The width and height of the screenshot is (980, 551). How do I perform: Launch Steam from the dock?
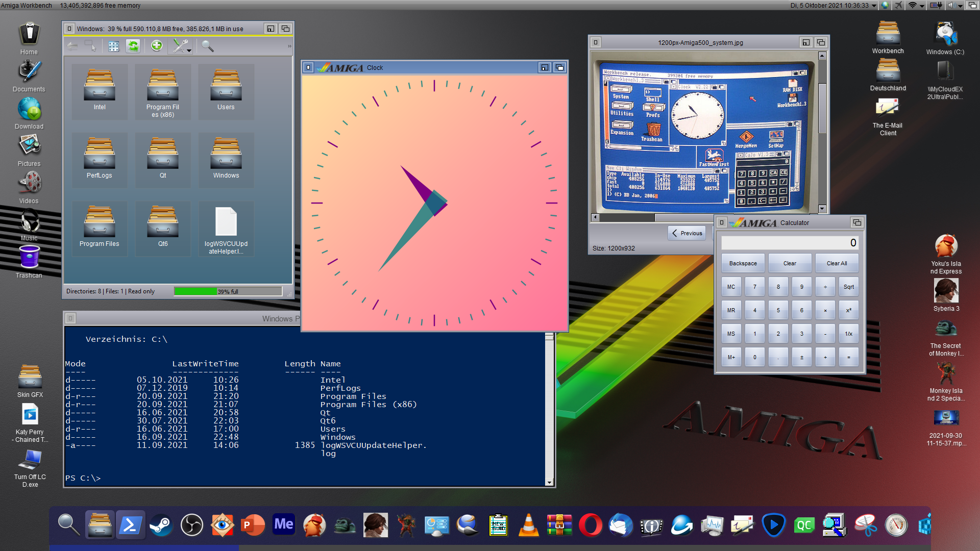161,525
